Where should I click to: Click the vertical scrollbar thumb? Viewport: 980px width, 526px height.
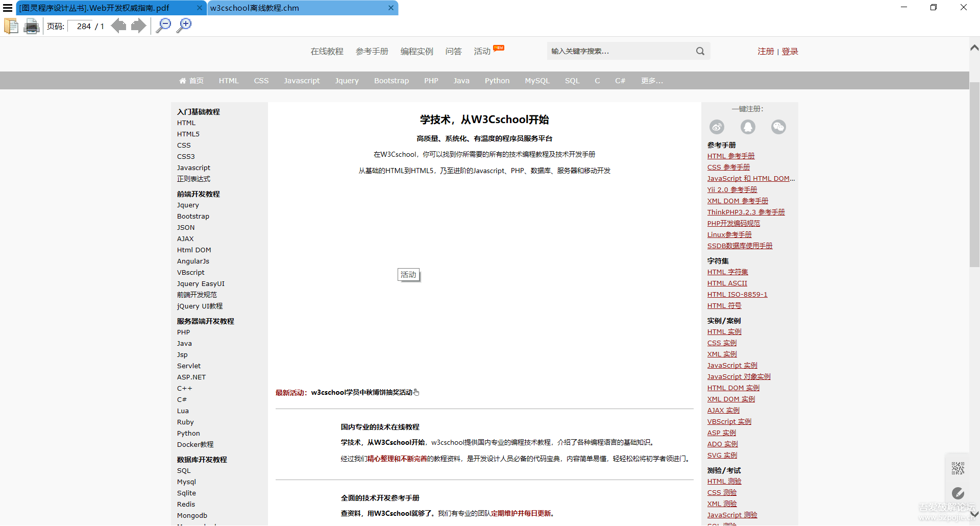974,174
